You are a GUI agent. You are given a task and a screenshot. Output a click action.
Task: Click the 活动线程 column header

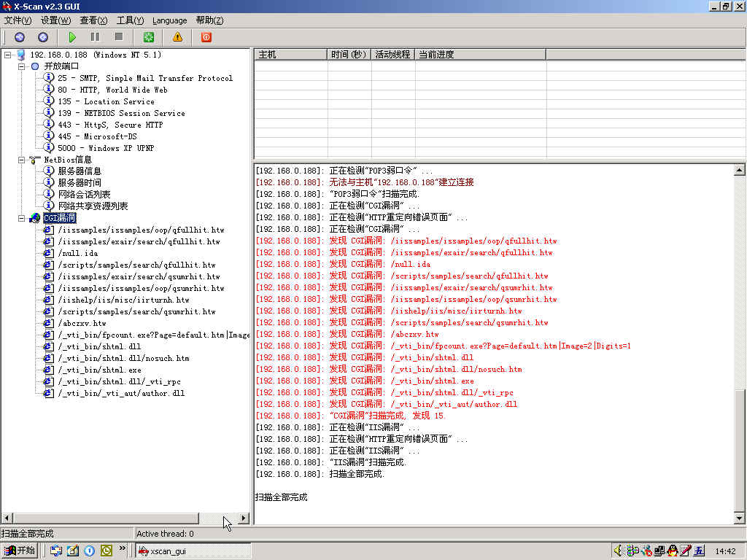point(393,54)
